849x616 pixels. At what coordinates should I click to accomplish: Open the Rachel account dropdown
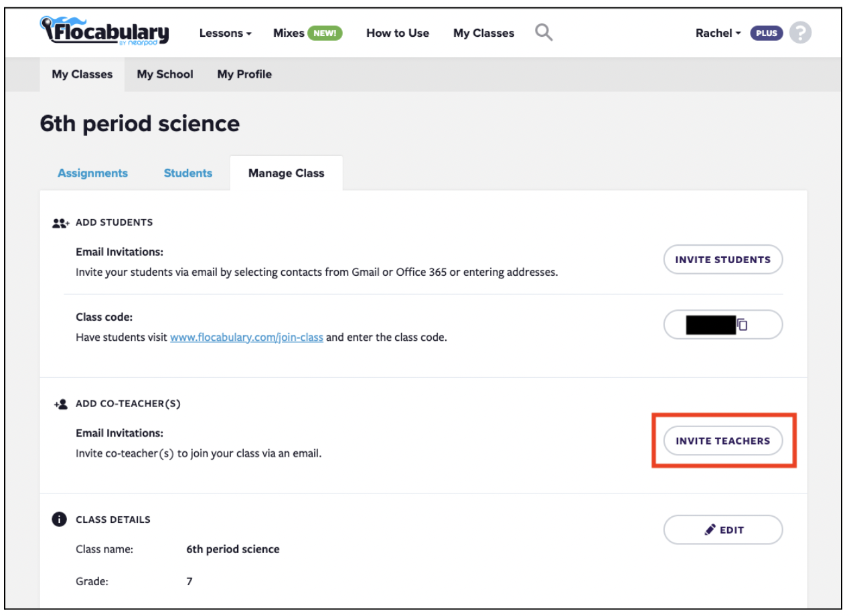tap(718, 33)
